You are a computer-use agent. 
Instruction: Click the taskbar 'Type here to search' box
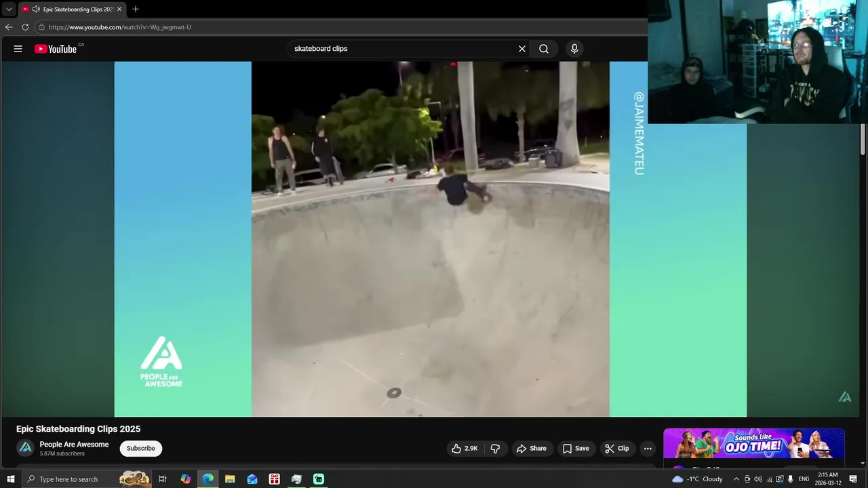(87, 479)
